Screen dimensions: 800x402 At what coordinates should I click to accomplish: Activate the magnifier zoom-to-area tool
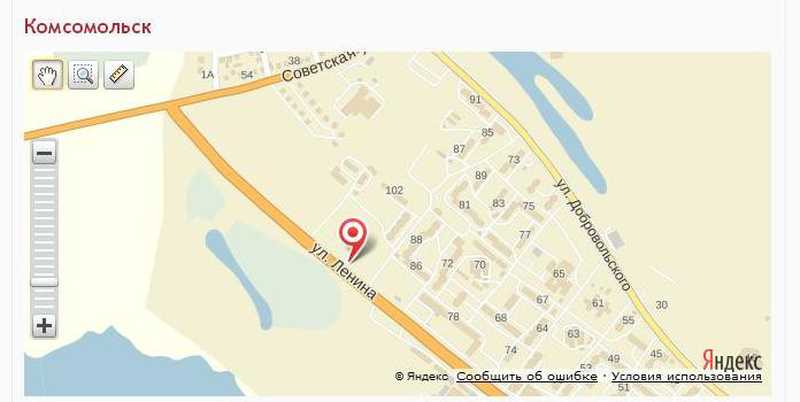[x=83, y=75]
